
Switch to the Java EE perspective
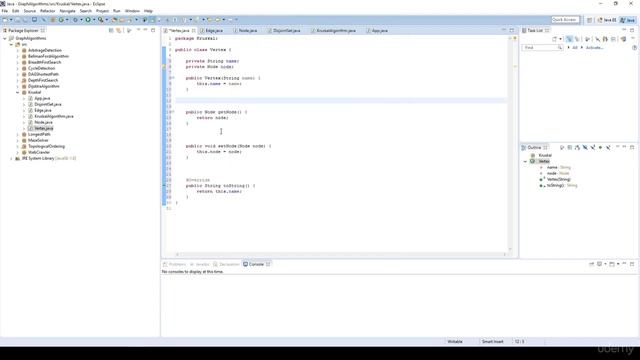tap(607, 20)
